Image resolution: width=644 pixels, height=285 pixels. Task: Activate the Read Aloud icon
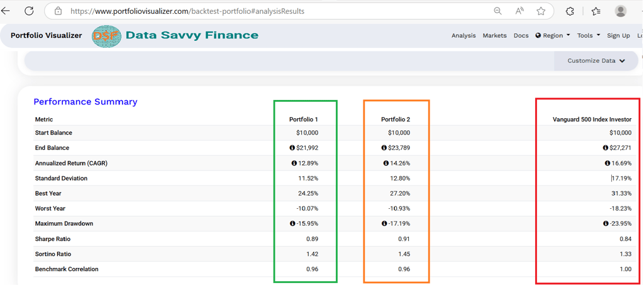click(x=519, y=11)
